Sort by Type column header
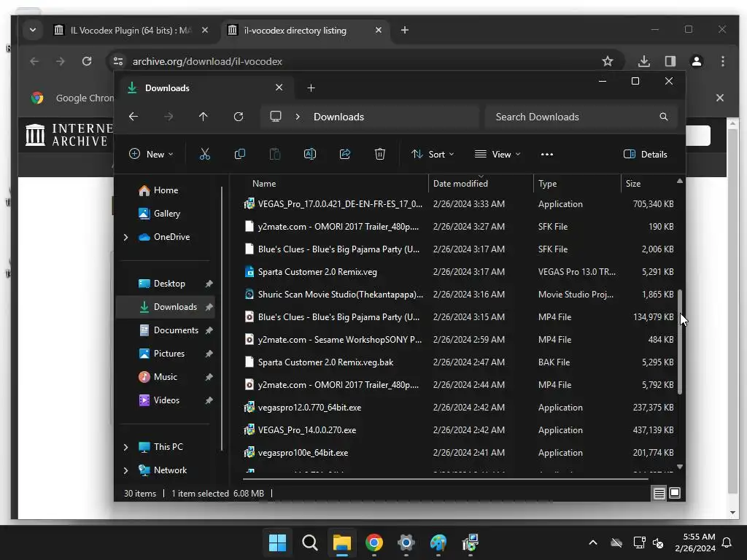747x560 pixels. point(578,184)
